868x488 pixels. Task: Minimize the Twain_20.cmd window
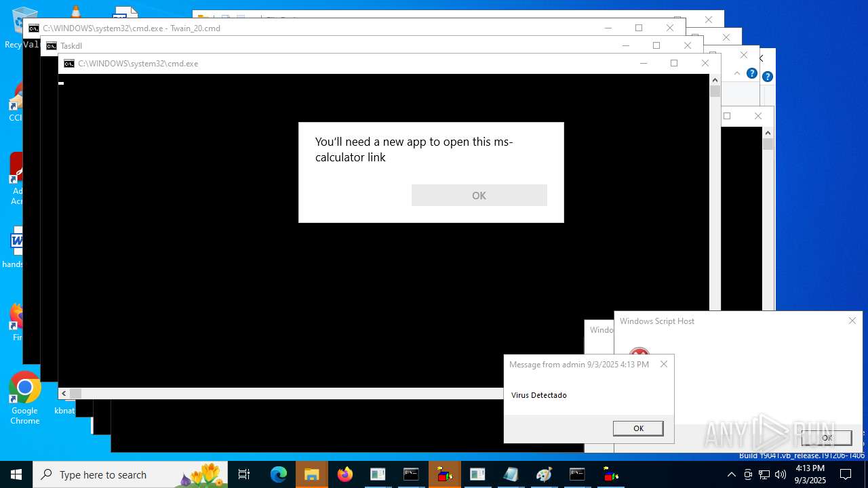tap(608, 28)
